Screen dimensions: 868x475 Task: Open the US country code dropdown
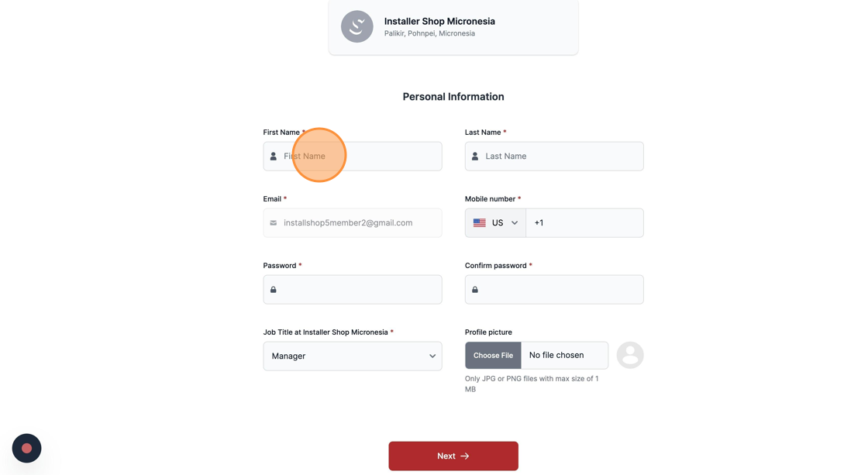pos(496,223)
